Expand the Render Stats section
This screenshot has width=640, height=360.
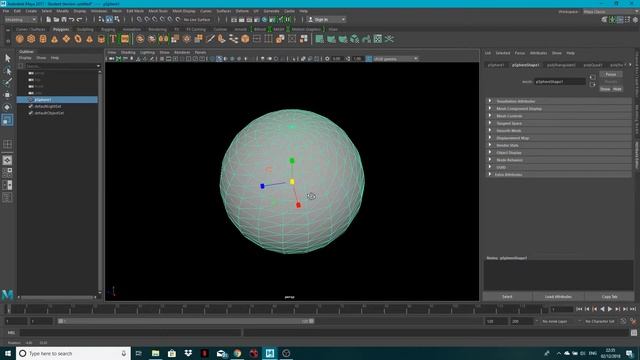coord(559,145)
